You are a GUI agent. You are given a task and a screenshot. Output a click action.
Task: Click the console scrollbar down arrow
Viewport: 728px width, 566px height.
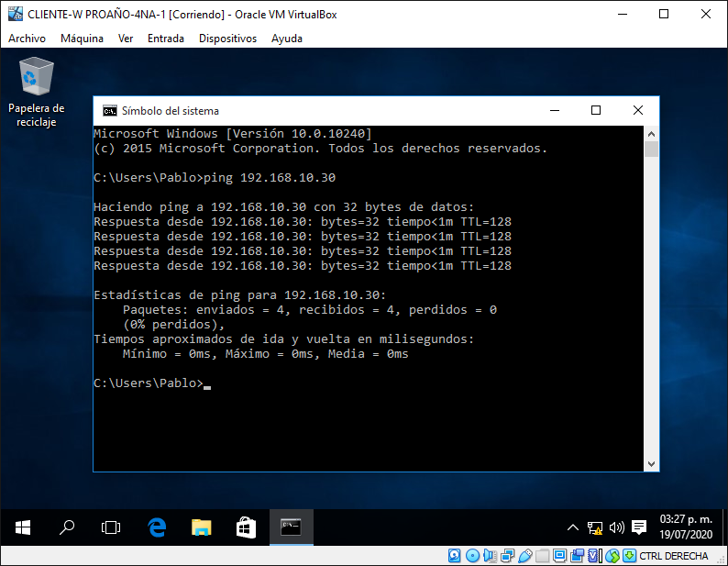[x=651, y=464]
